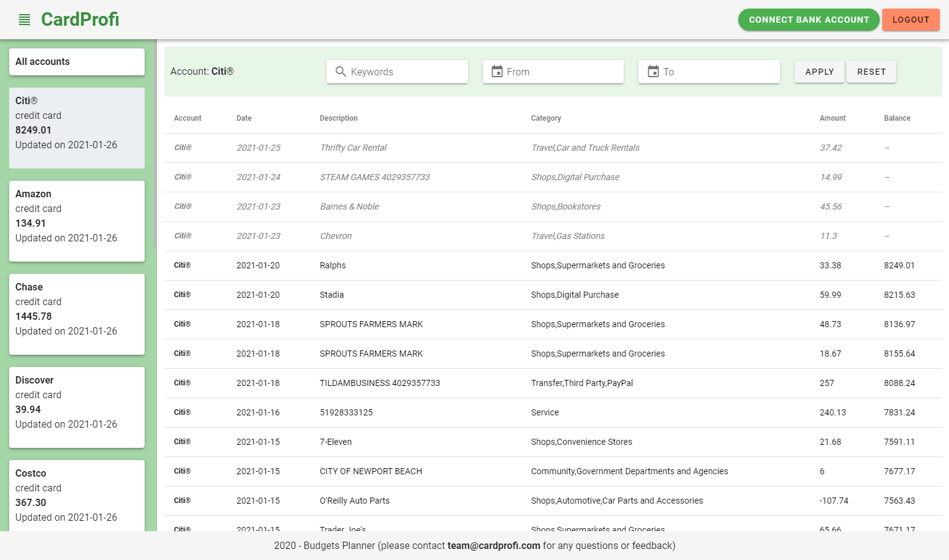Type in the Keywords search field
This screenshot has width=949, height=560.
[x=404, y=72]
